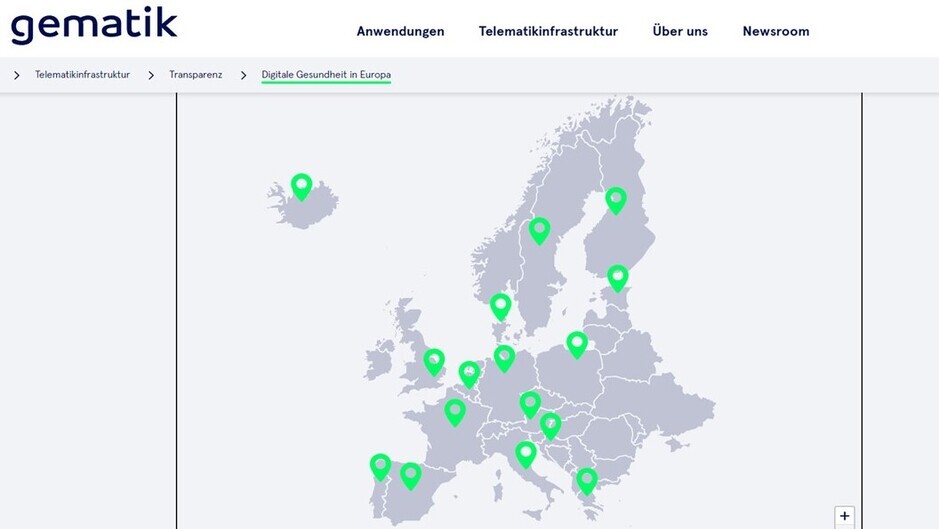Open the map pin on Poland
Viewport: 939px width, 529px height.
coord(577,345)
